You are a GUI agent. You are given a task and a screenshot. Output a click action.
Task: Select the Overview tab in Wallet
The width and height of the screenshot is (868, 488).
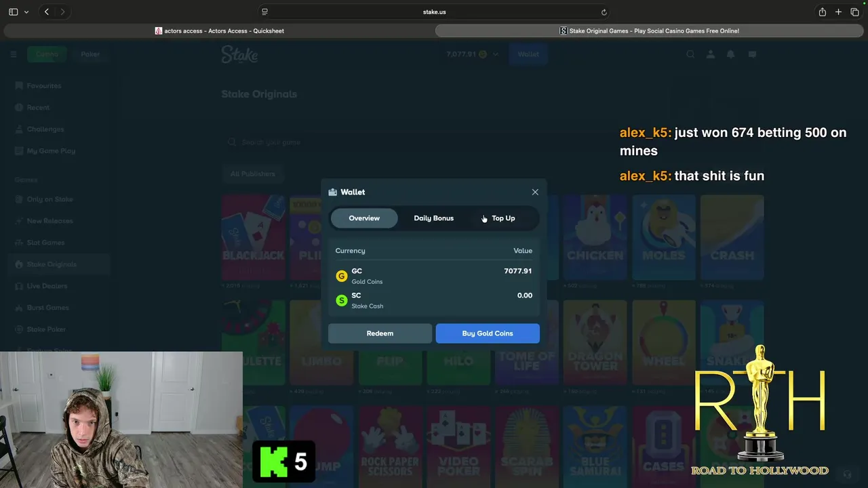click(364, 218)
